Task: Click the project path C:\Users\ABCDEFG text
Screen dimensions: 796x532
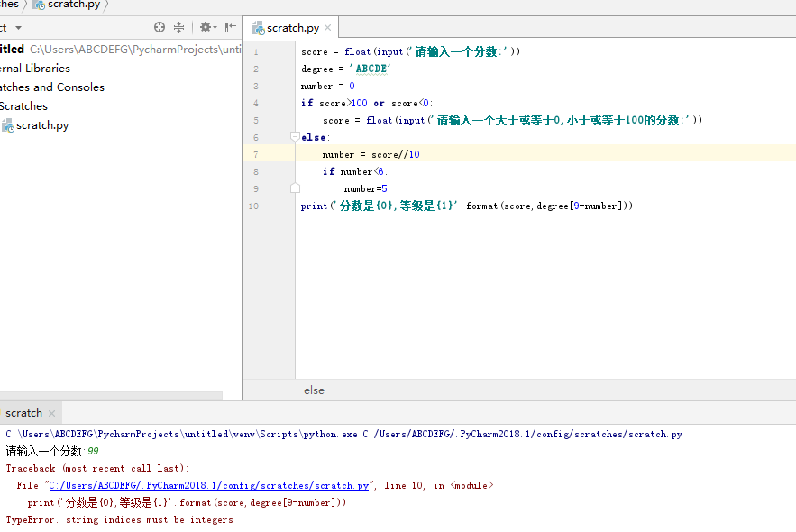Action: click(136, 50)
